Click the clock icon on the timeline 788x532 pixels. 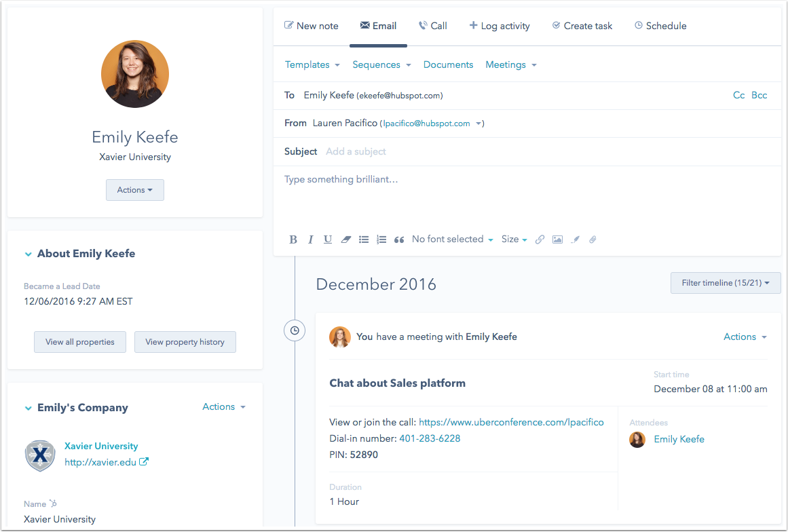[295, 330]
